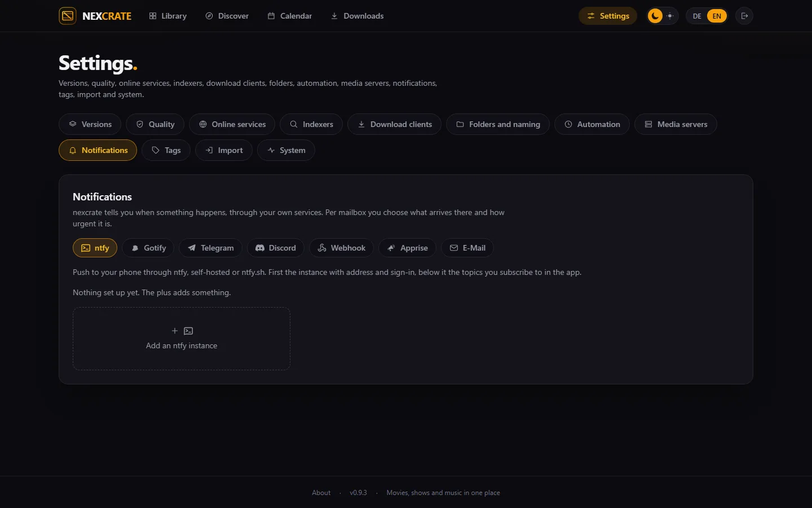812x508 pixels.
Task: Open the Download clients tab
Action: [395, 124]
